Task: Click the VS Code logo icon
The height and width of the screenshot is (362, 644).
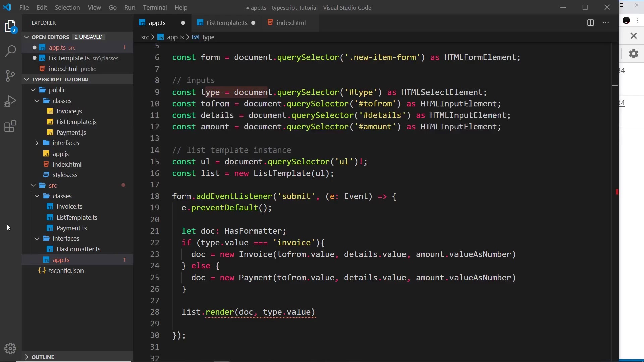Action: pos(7,7)
